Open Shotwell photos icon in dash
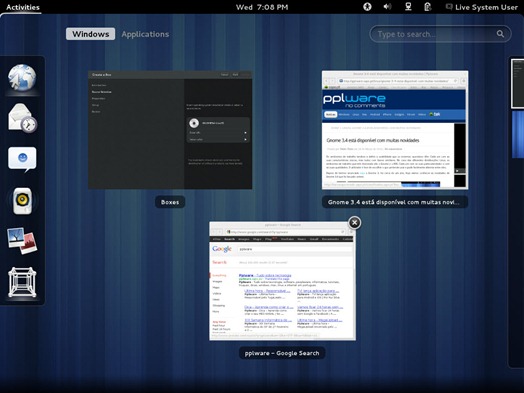This screenshot has width=524, height=393. [x=22, y=241]
